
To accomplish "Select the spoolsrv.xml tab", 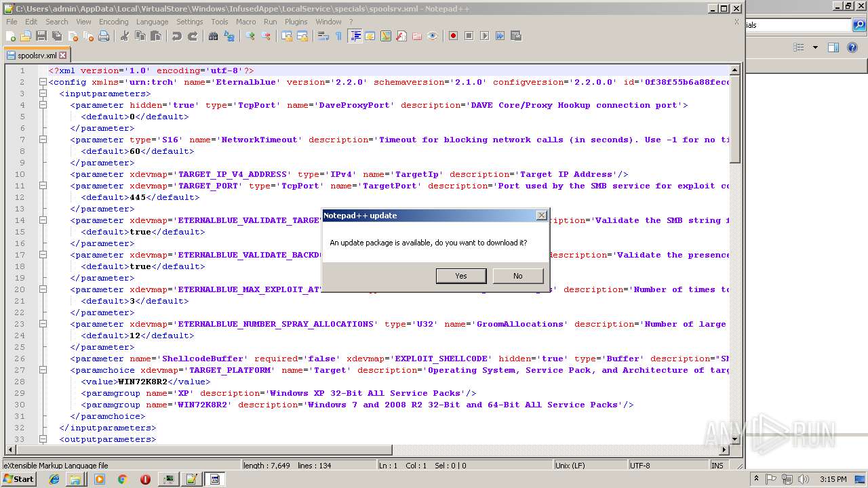I will [x=37, y=56].
